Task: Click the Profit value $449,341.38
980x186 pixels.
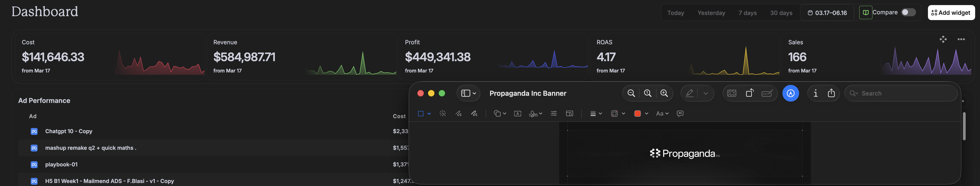Action: tap(437, 57)
